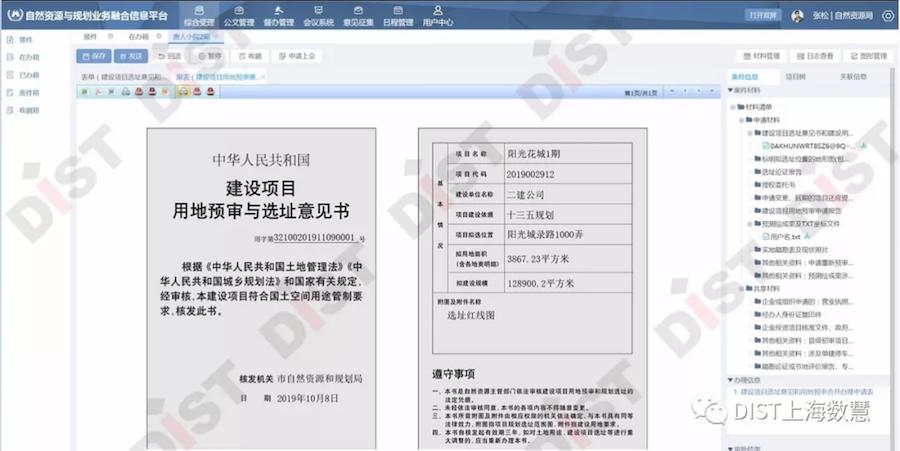Select the 0AKHUNWRT8SZ6 file in tree
The height and width of the screenshot is (451, 900).
coord(809,146)
